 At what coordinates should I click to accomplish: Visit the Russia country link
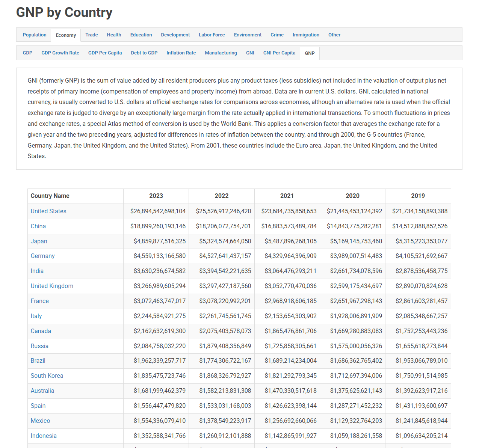(x=40, y=346)
